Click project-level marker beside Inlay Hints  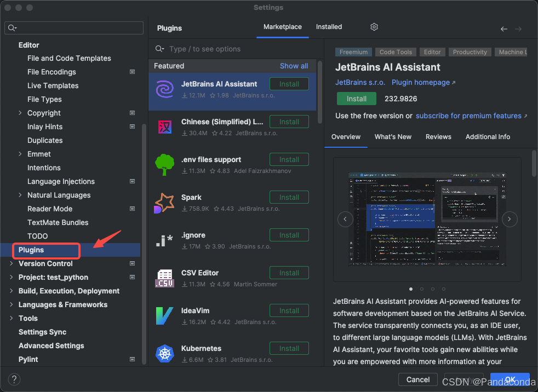(x=132, y=126)
